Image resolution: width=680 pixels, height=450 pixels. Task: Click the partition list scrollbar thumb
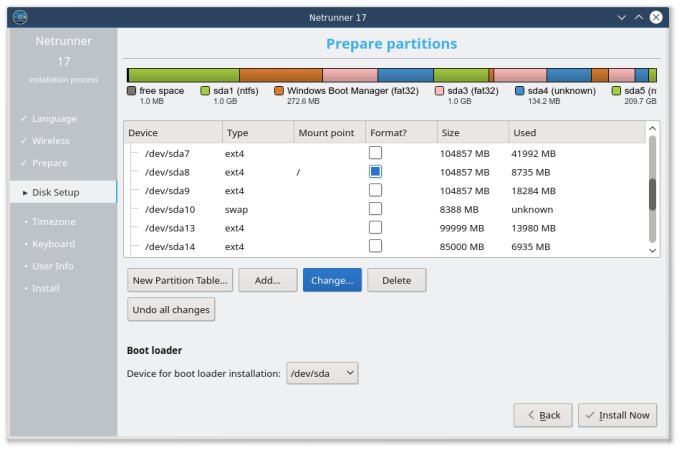[x=652, y=194]
